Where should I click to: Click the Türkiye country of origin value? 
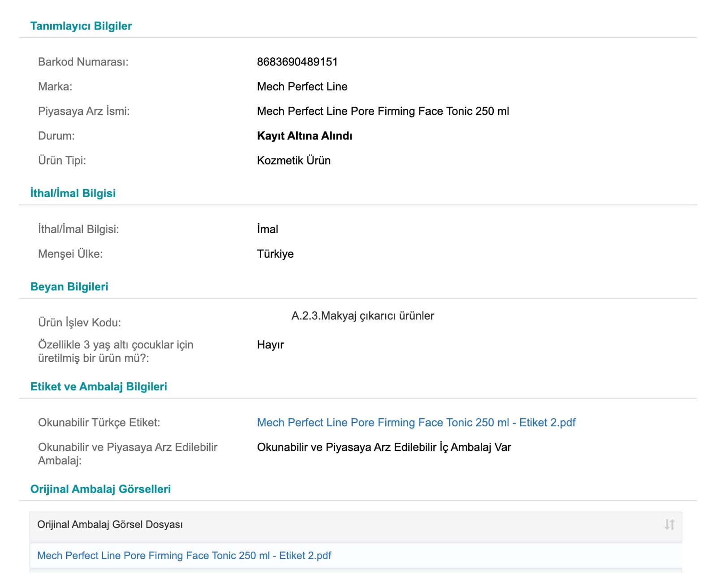275,254
